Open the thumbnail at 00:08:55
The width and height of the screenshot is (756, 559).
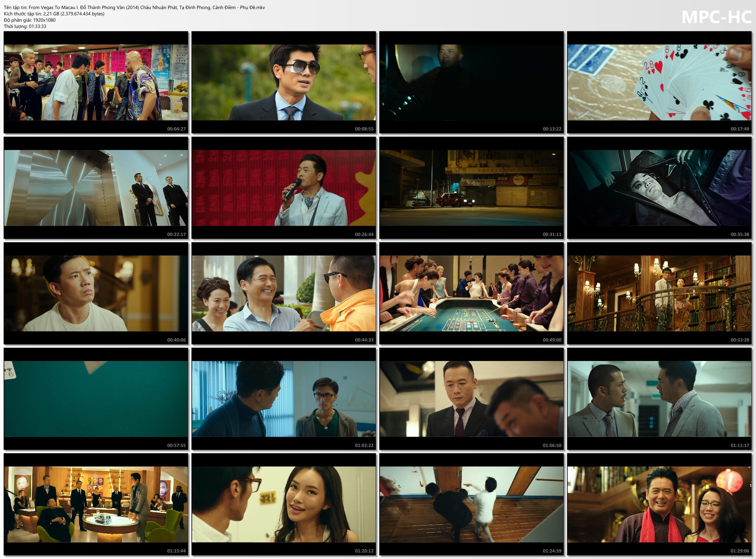(284, 82)
